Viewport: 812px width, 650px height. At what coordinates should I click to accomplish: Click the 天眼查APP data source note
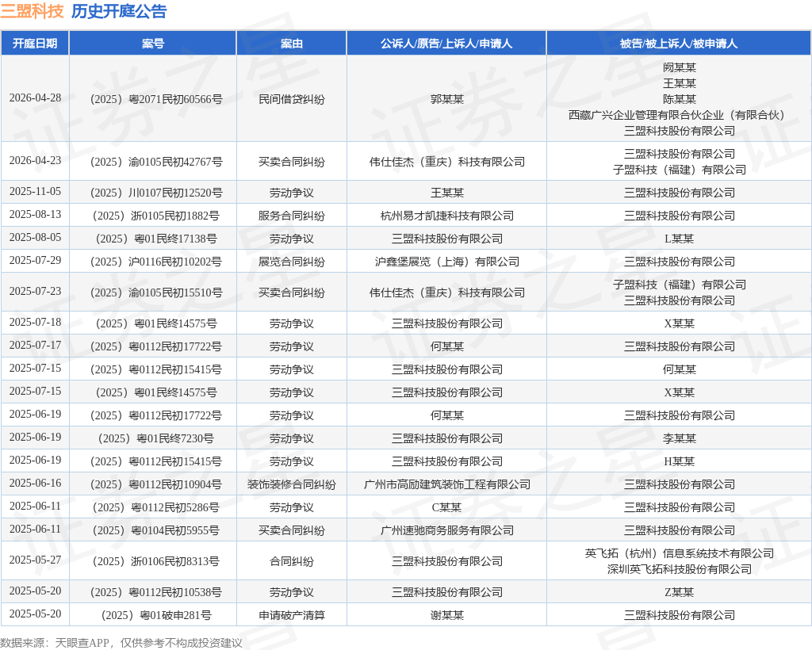click(121, 643)
